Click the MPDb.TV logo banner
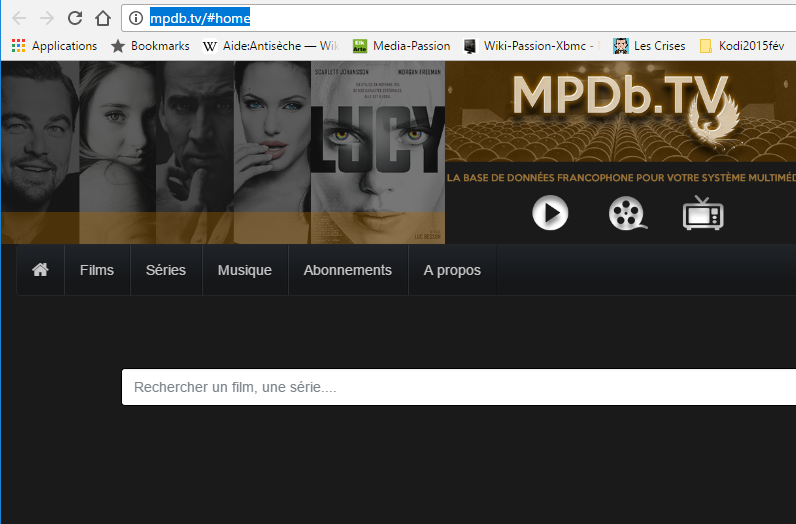The width and height of the screenshot is (796, 524). pos(620,112)
